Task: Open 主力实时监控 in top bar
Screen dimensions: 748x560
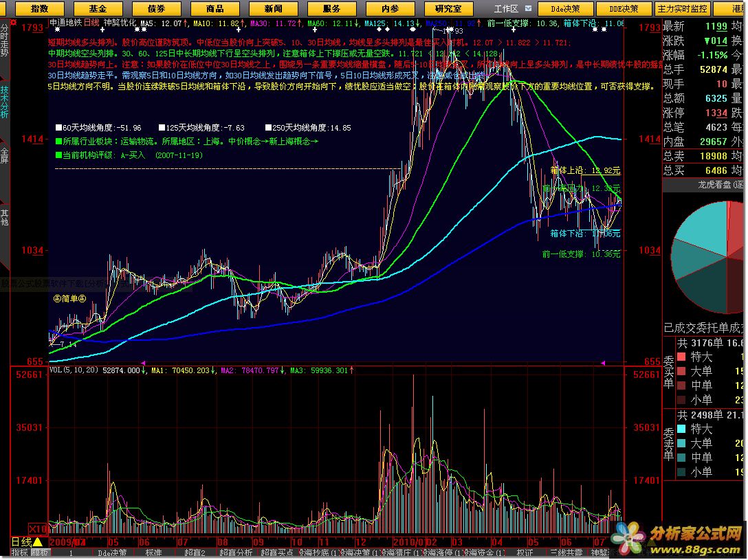Action: click(682, 8)
